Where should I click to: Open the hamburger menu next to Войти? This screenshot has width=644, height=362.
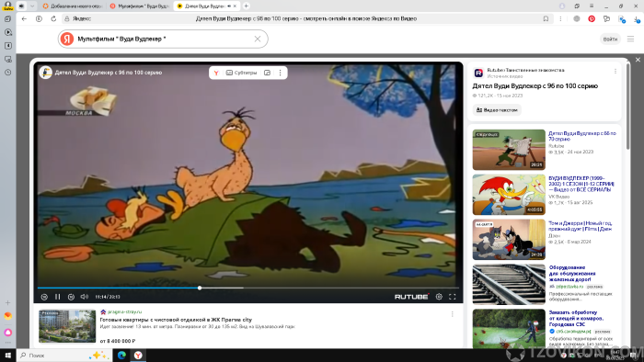(630, 39)
